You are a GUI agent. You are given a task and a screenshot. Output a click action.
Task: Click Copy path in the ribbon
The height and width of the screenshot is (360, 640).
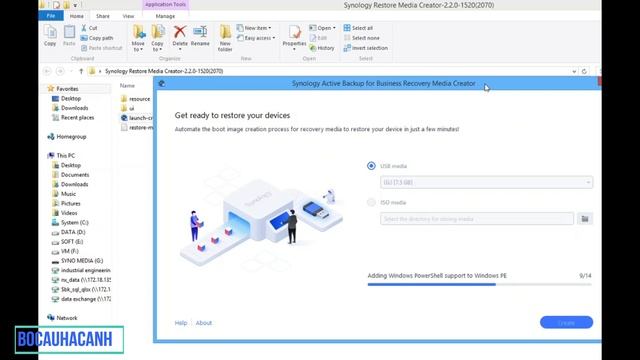click(x=97, y=38)
